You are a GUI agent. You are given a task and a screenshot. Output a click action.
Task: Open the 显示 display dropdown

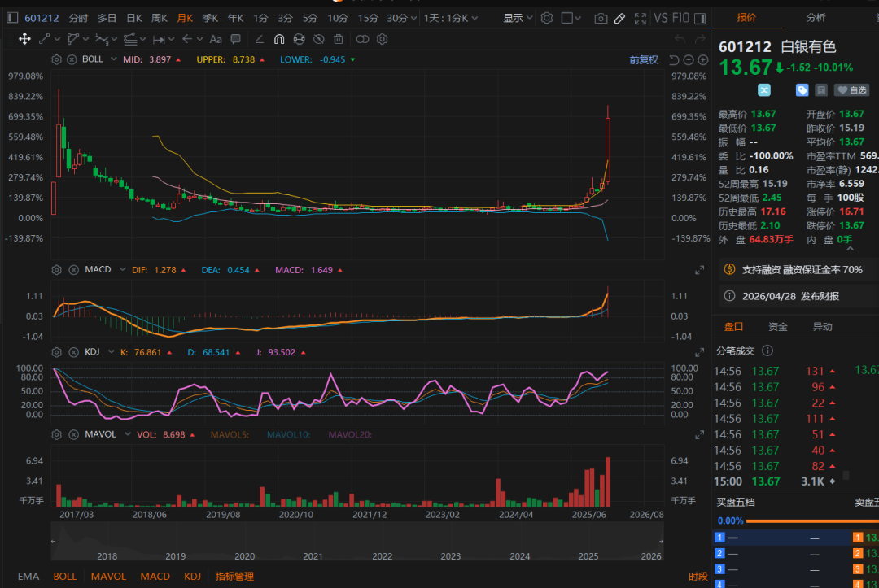518,18
